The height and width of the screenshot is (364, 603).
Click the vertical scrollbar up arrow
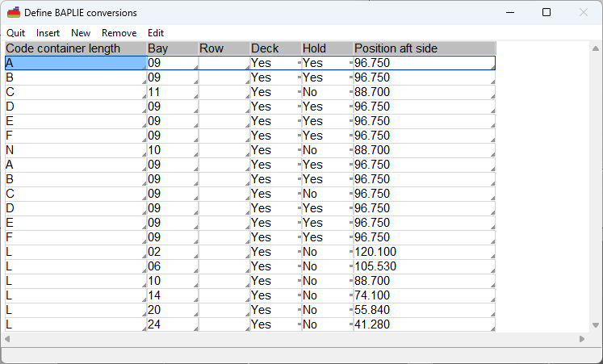(x=596, y=48)
